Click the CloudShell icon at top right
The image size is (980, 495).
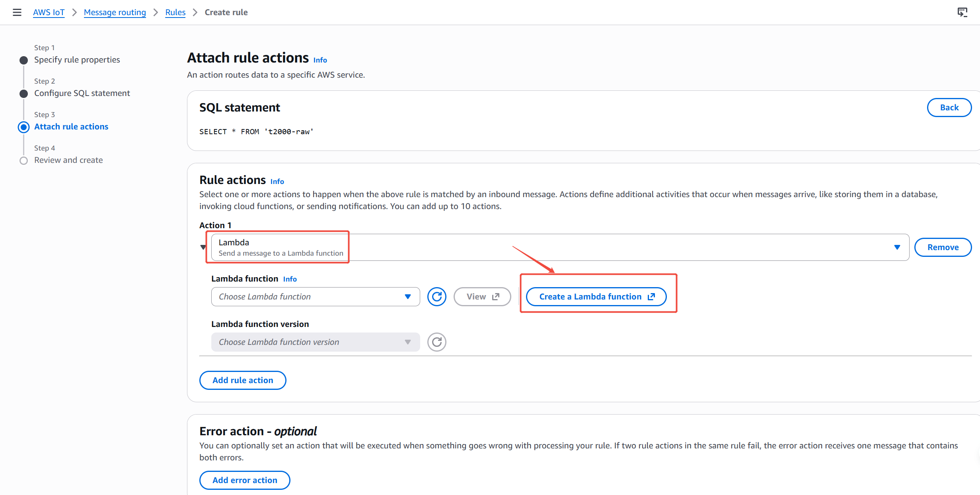pyautogui.click(x=962, y=12)
